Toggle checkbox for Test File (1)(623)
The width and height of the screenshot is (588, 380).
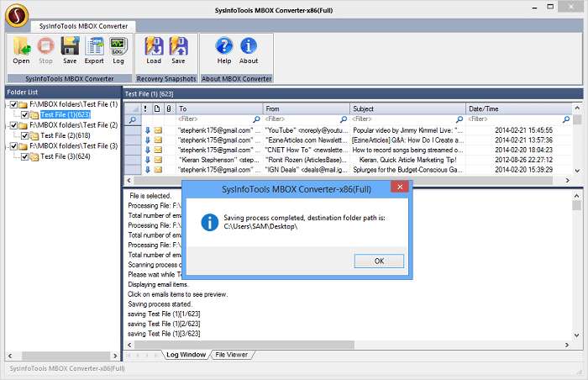tap(24, 115)
